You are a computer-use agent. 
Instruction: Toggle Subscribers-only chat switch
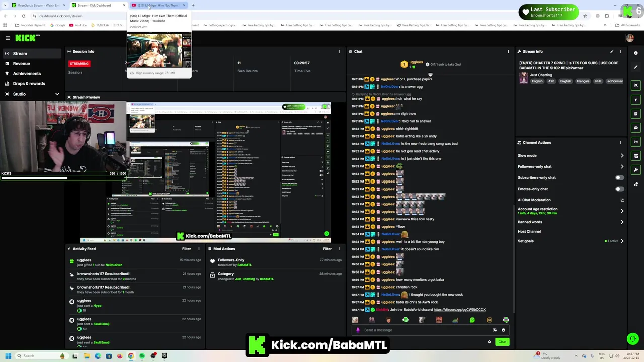[619, 177]
